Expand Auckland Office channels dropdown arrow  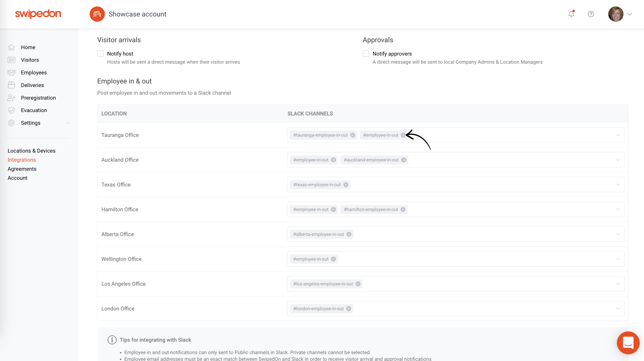pos(618,160)
